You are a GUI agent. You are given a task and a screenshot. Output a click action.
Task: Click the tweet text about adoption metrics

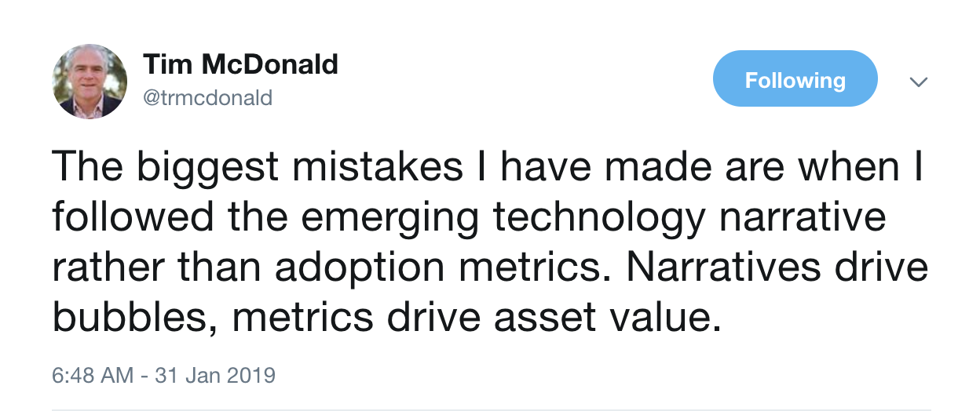coord(487,243)
